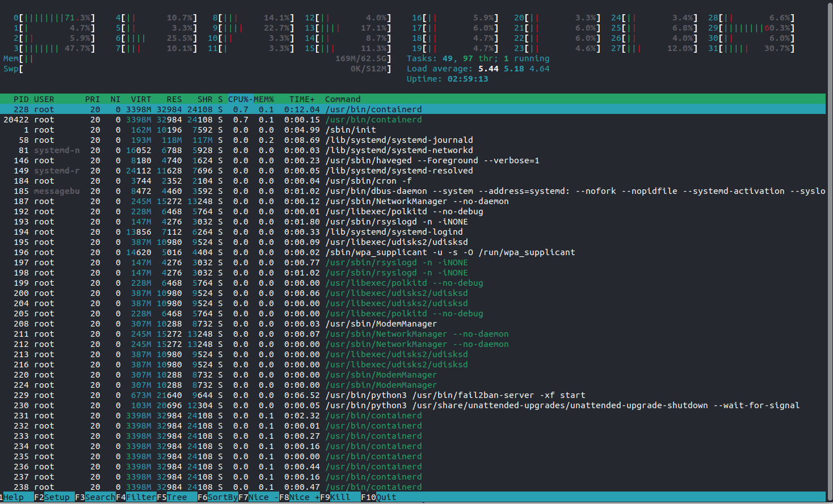Select process row PID 20422 containerd
Image resolution: width=833 pixels, height=504 pixels.
click(413, 120)
